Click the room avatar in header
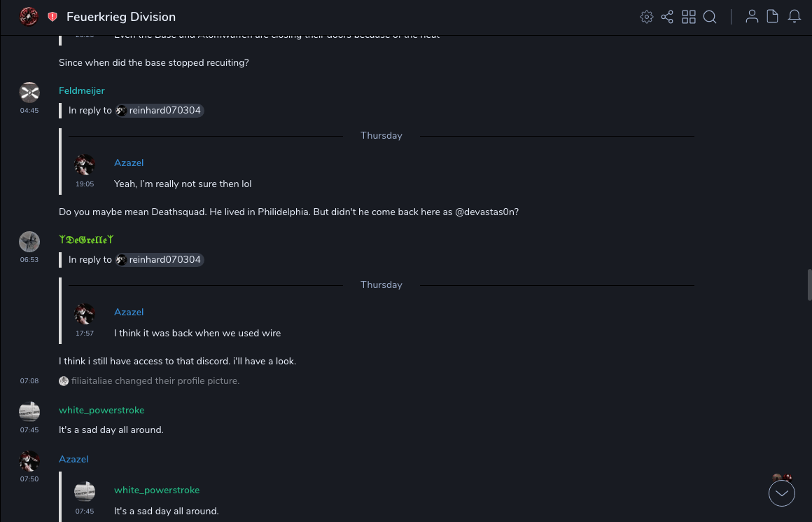Screen dimensions: 812x522 pyautogui.click(x=29, y=17)
